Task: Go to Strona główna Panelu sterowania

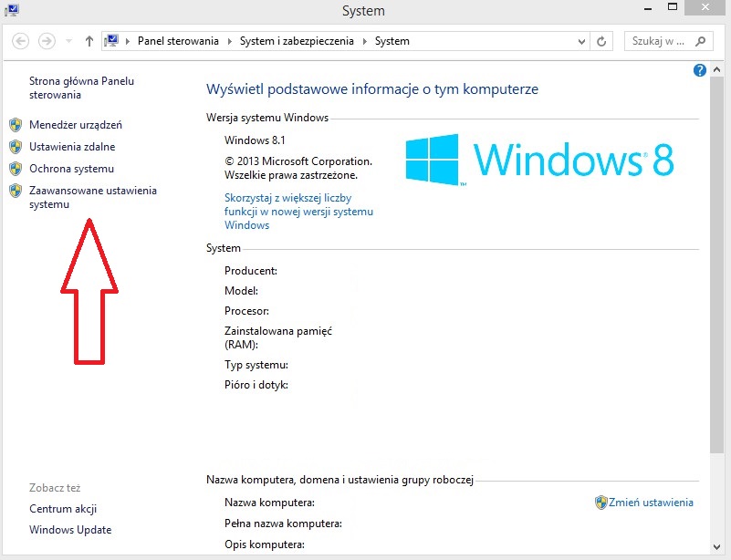Action: pyautogui.click(x=81, y=88)
